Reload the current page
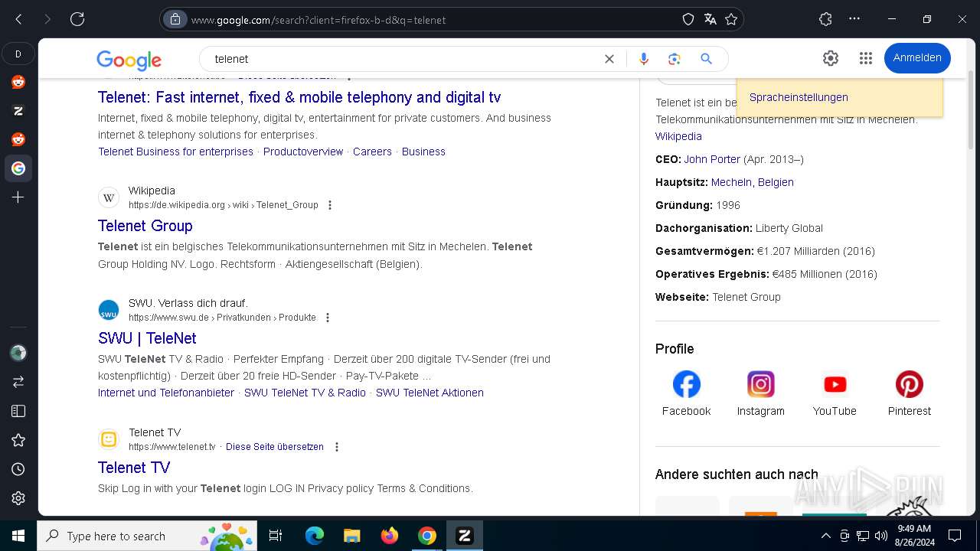 [77, 19]
